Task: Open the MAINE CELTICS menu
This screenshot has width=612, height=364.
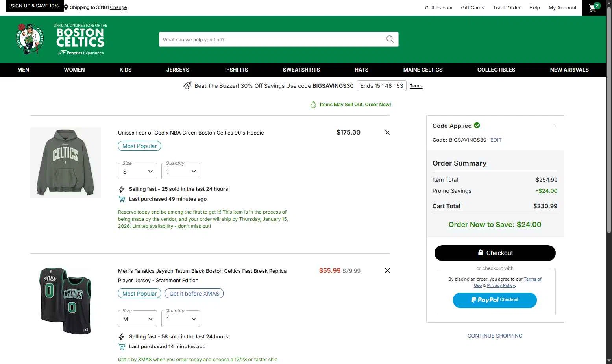Action: point(423,70)
